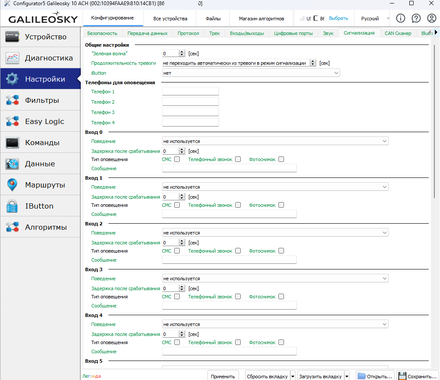This screenshot has width=440, height=380.
Task: Open Поведение dropdown for Вход 3
Action: tap(275, 278)
